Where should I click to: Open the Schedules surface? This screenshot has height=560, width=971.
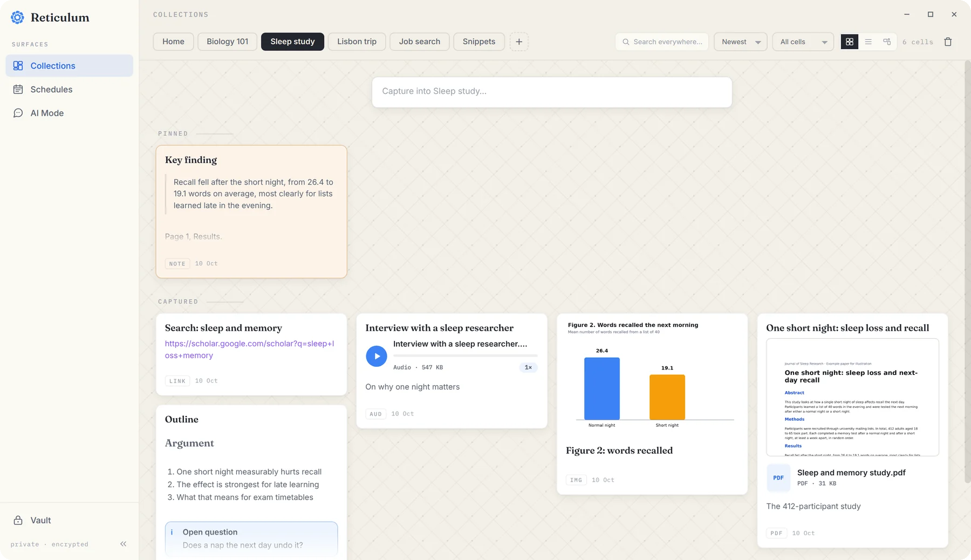(x=69, y=90)
